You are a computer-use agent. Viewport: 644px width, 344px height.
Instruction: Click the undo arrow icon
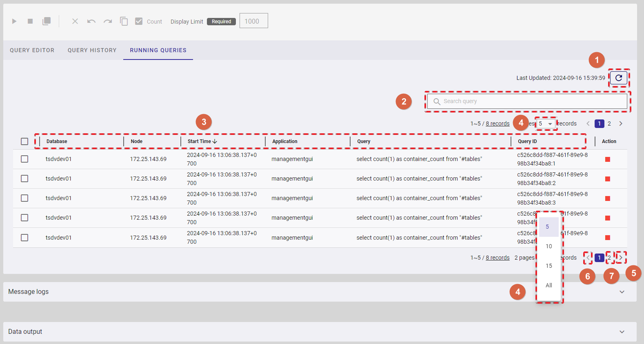[91, 21]
